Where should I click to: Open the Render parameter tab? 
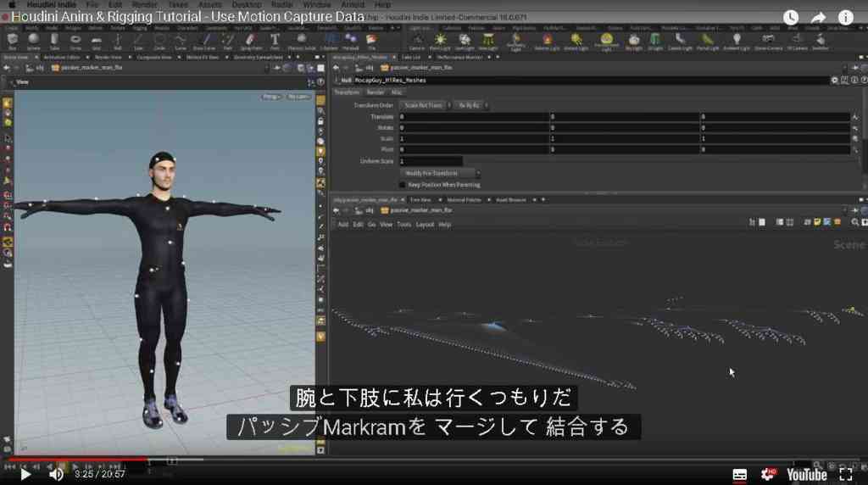(375, 92)
